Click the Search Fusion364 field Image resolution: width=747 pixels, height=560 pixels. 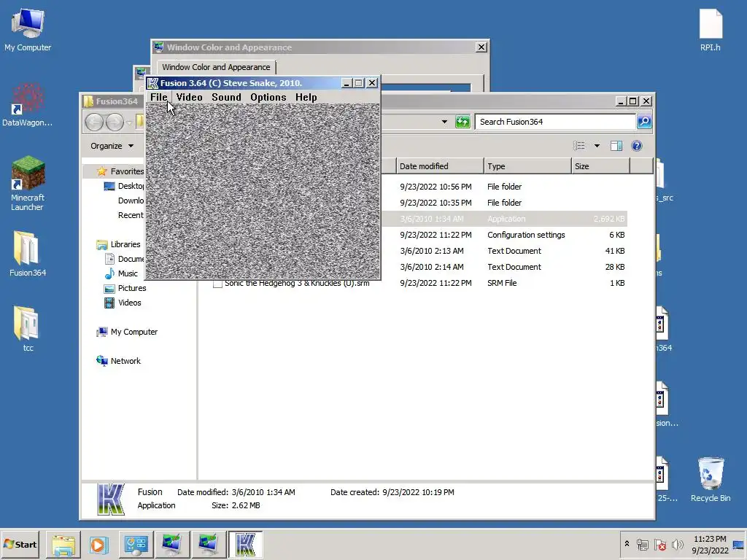555,122
